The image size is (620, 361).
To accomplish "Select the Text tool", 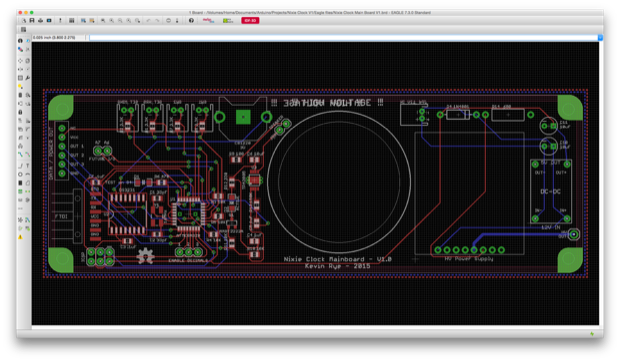I will tap(28, 165).
